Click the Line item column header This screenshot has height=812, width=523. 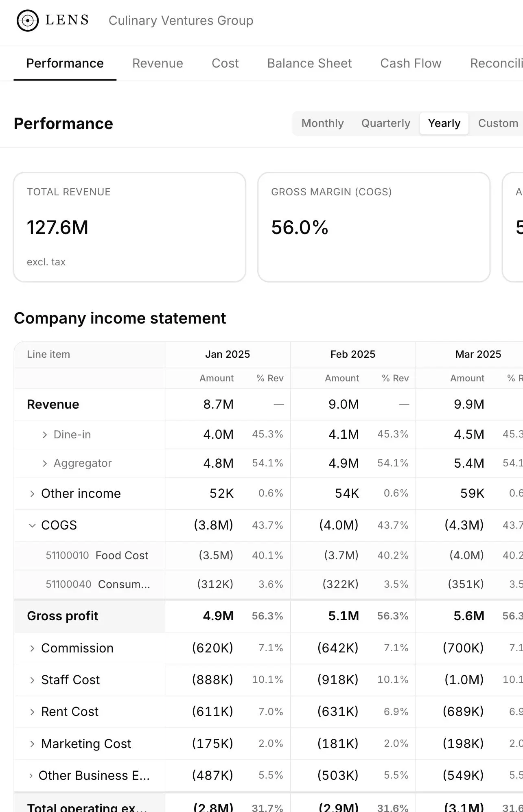coord(48,354)
